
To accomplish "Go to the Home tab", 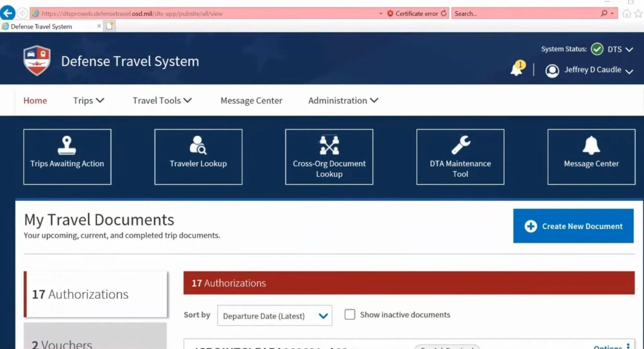I will click(x=35, y=101).
